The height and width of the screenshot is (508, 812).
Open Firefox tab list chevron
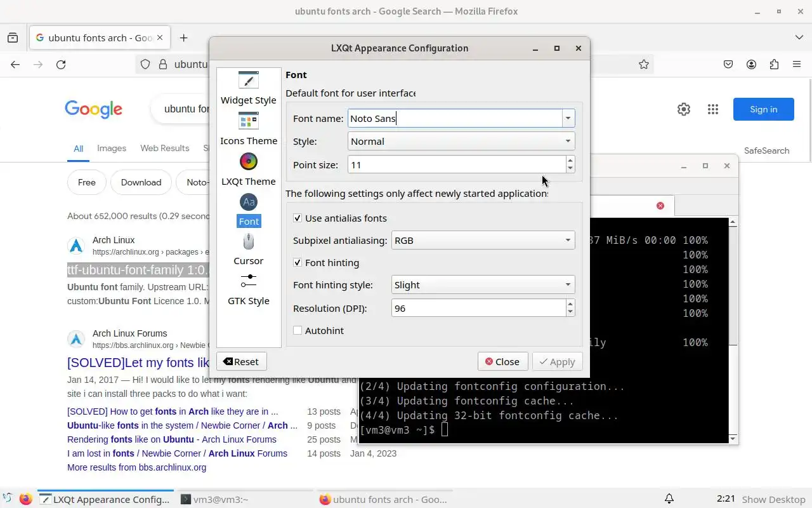pyautogui.click(x=799, y=37)
